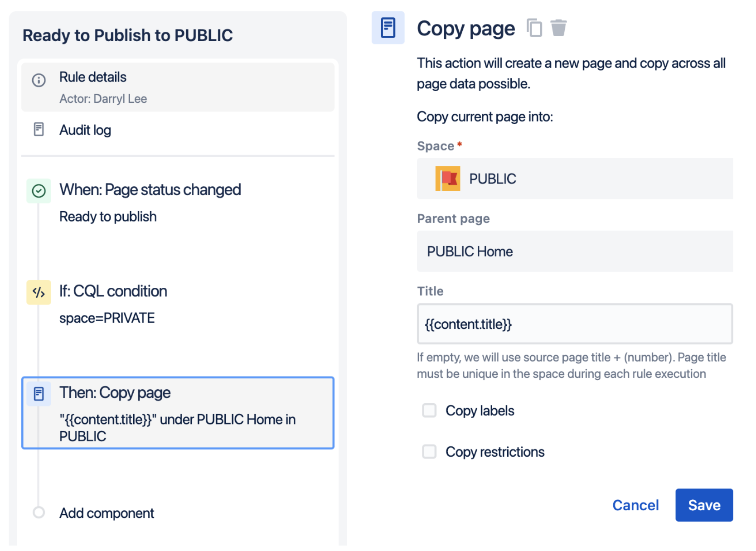The image size is (756, 551).
Task: Click the info icon next to Rule details
Action: pos(39,80)
